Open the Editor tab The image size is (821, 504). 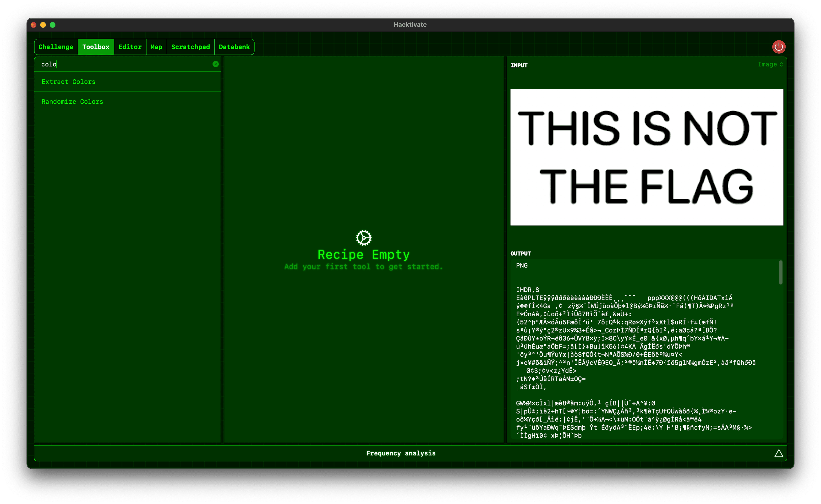pyautogui.click(x=130, y=47)
